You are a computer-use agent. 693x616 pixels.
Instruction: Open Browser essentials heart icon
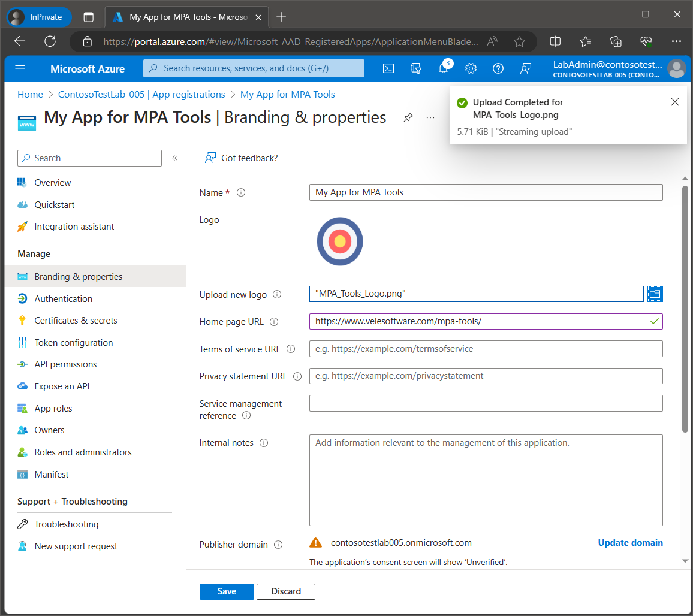[x=646, y=41]
